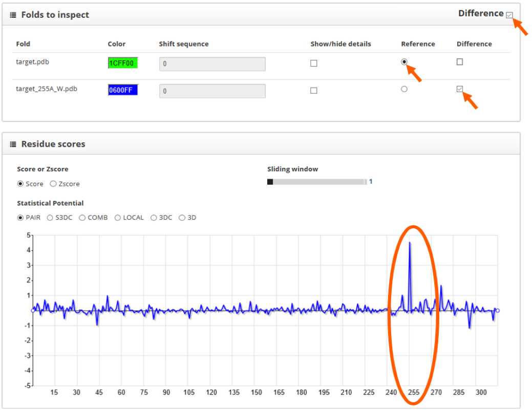Check Difference box for target.pdb

pyautogui.click(x=460, y=62)
